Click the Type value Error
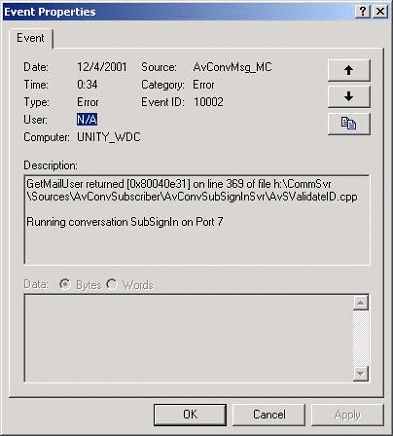This screenshot has height=436, width=393. (x=88, y=102)
